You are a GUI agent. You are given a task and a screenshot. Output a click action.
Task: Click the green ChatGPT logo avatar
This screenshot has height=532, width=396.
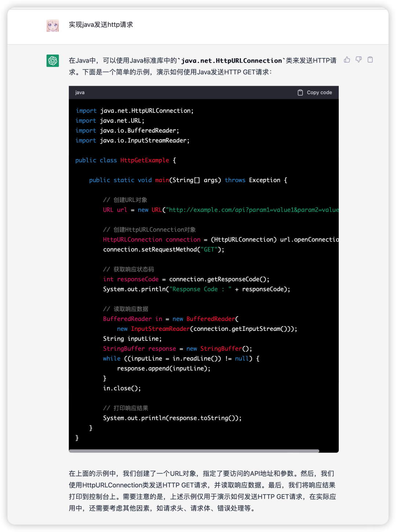coord(53,60)
